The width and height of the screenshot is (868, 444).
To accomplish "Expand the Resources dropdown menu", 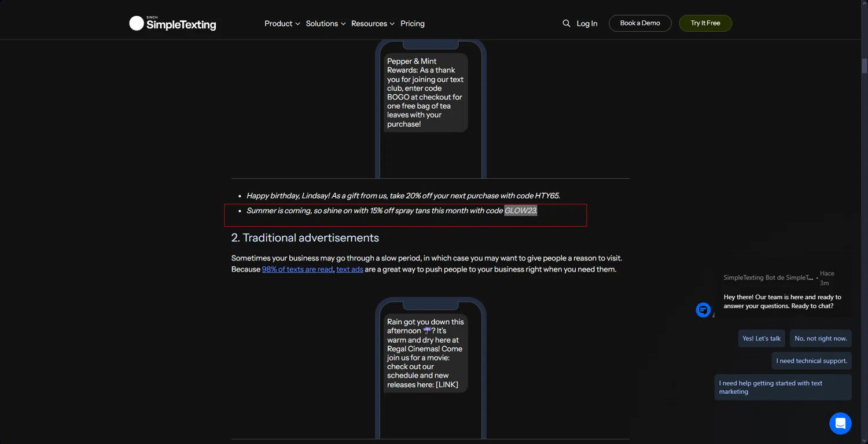I will (x=373, y=24).
